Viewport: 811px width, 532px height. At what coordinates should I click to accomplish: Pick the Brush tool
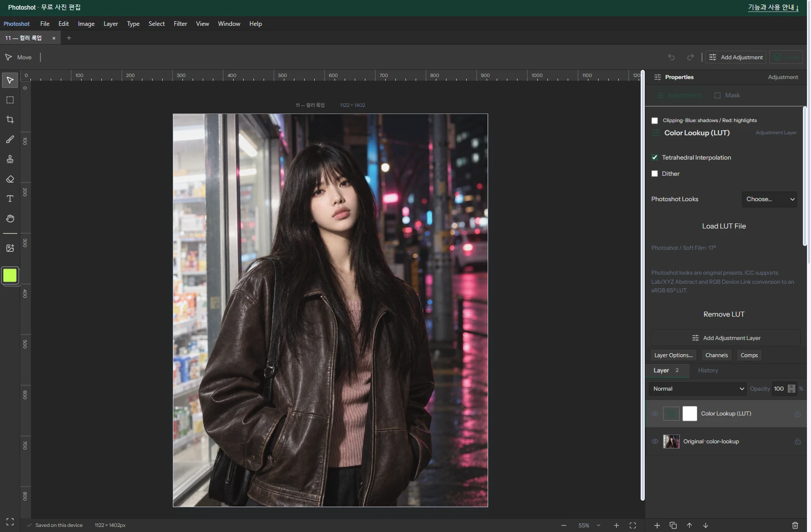pyautogui.click(x=10, y=139)
